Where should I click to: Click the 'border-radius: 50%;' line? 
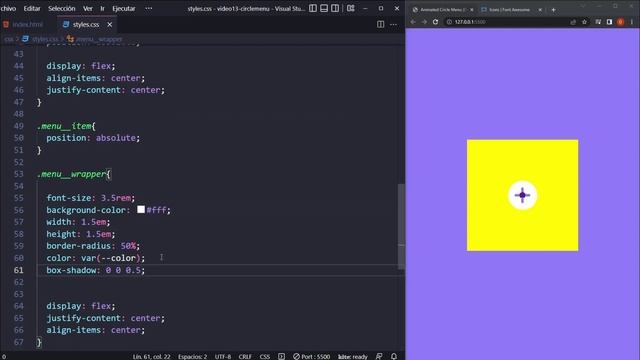[x=93, y=246]
